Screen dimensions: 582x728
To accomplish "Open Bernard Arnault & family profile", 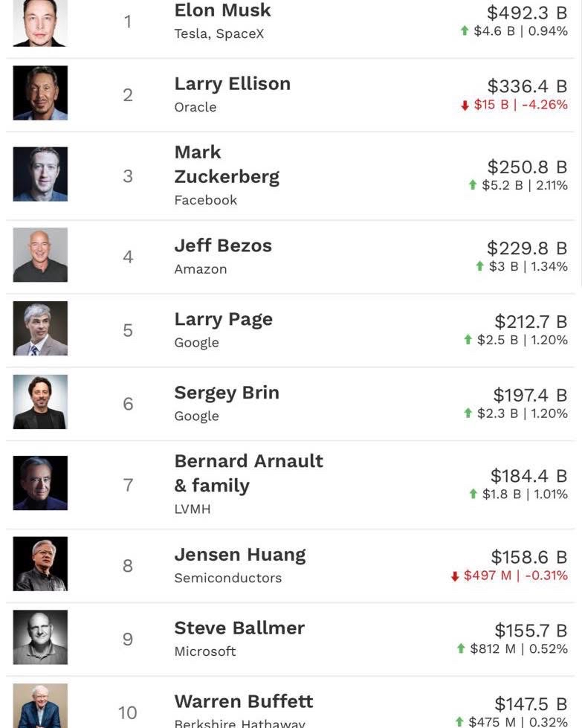I will point(248,473).
